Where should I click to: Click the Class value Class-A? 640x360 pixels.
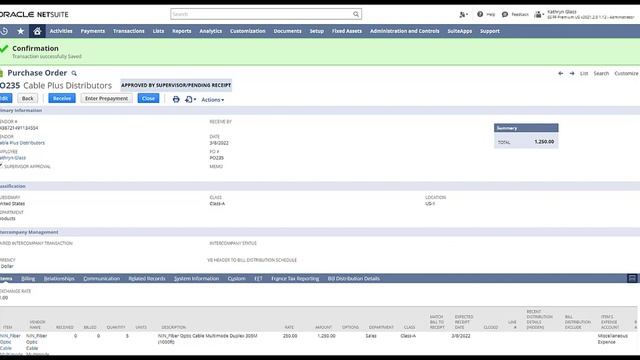pos(217,203)
